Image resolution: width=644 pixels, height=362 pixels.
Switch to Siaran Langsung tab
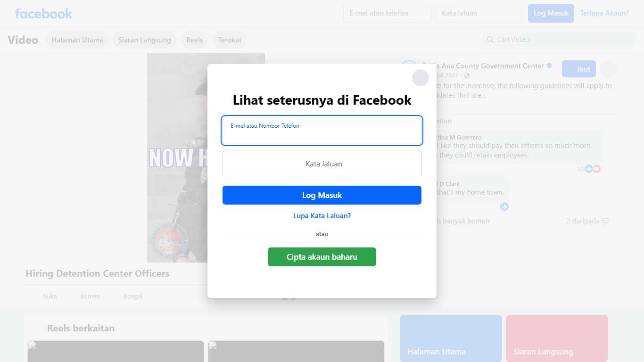(145, 40)
